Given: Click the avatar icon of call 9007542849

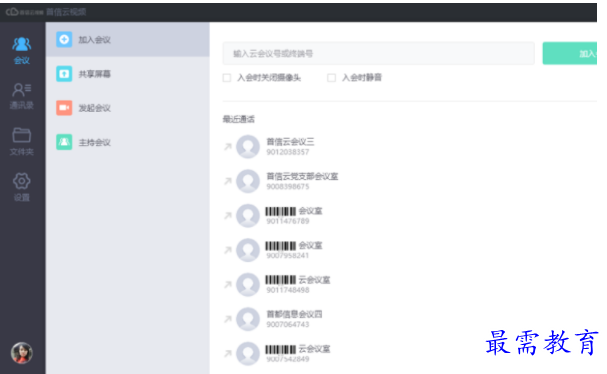Looking at the screenshot, I should [248, 353].
